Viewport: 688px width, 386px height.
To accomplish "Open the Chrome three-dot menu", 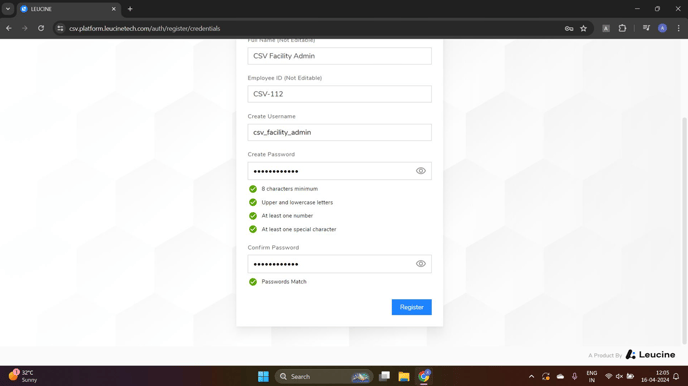I will point(678,28).
